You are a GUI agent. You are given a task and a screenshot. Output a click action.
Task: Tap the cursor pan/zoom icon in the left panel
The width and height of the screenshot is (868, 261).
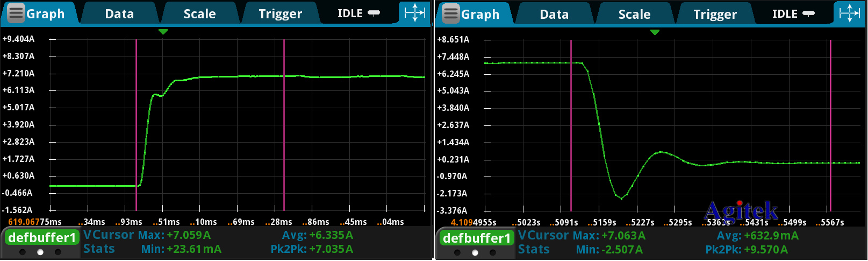coord(415,13)
